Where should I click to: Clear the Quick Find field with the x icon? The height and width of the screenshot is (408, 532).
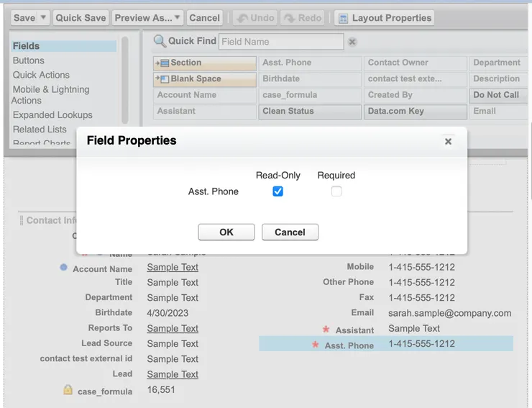(x=352, y=42)
